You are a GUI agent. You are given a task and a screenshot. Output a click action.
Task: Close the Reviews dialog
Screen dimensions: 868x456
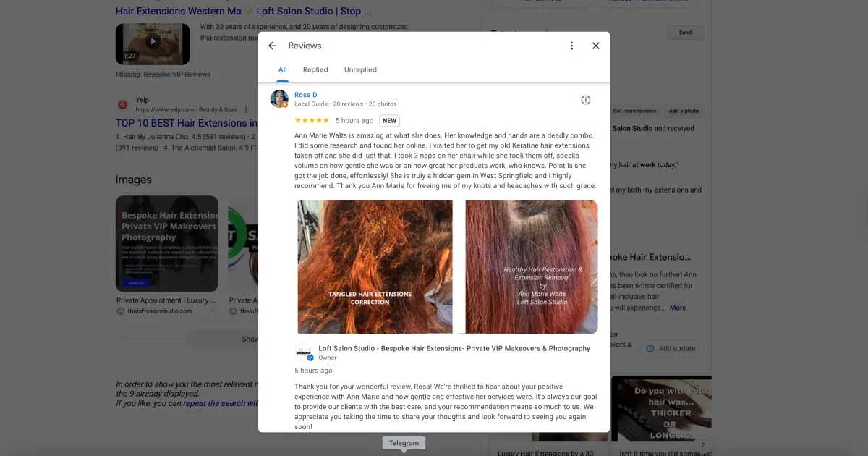596,46
